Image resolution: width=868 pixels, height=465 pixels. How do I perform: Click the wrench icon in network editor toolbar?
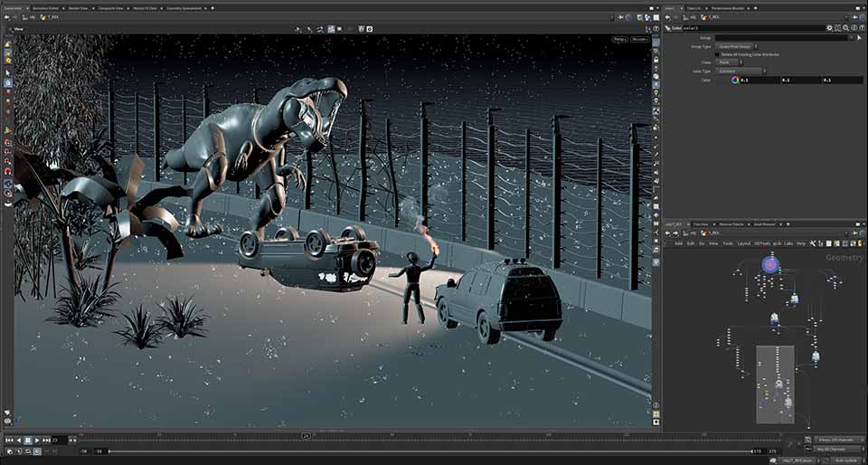(x=813, y=243)
